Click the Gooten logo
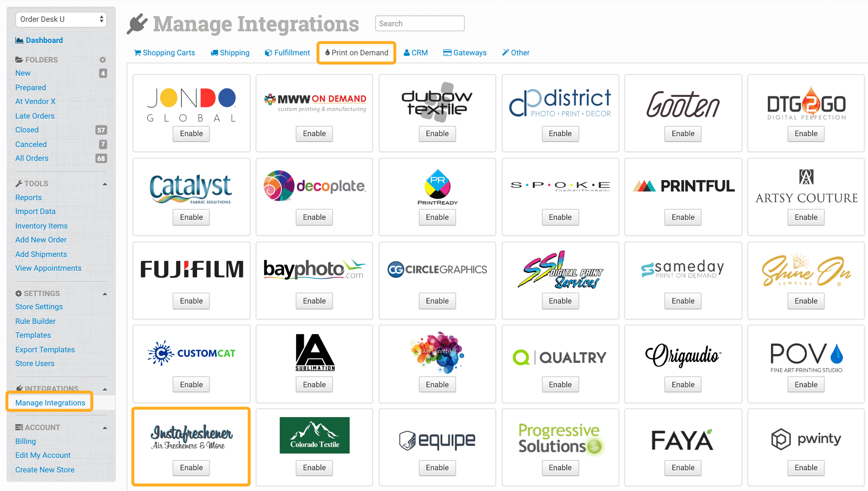Viewport: 868px width, 491px height. (683, 104)
